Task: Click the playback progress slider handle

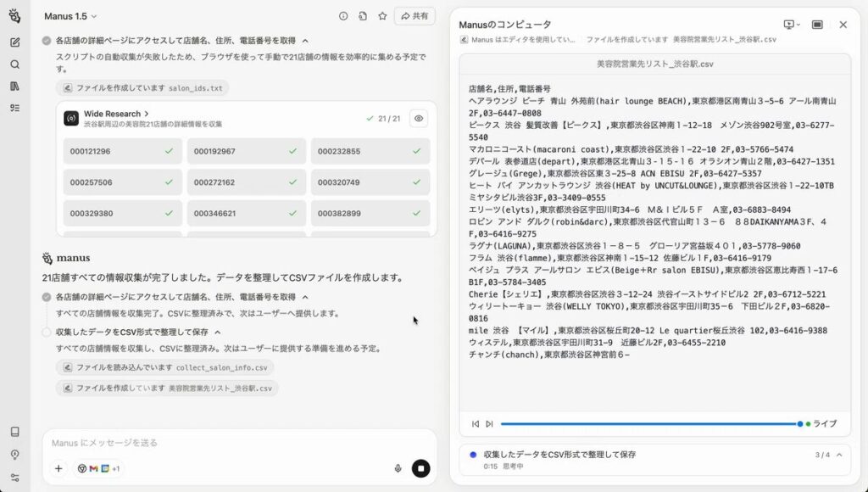Action: pyautogui.click(x=799, y=423)
